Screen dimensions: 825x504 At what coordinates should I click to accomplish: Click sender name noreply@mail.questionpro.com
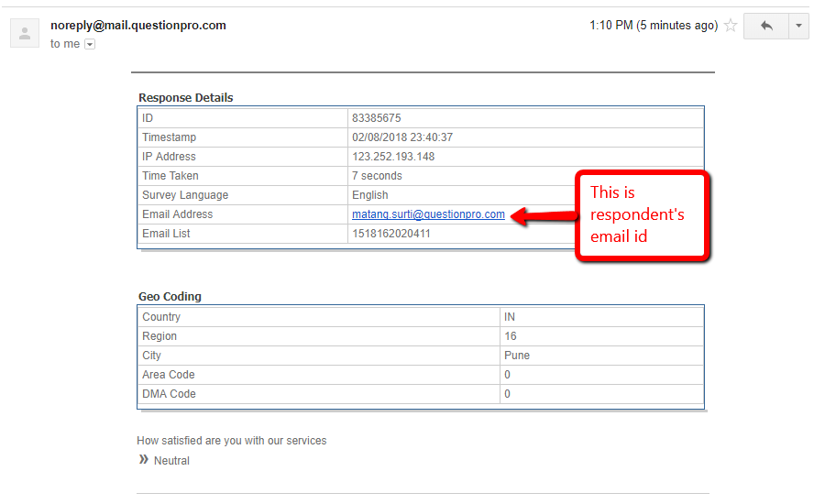coord(138,26)
